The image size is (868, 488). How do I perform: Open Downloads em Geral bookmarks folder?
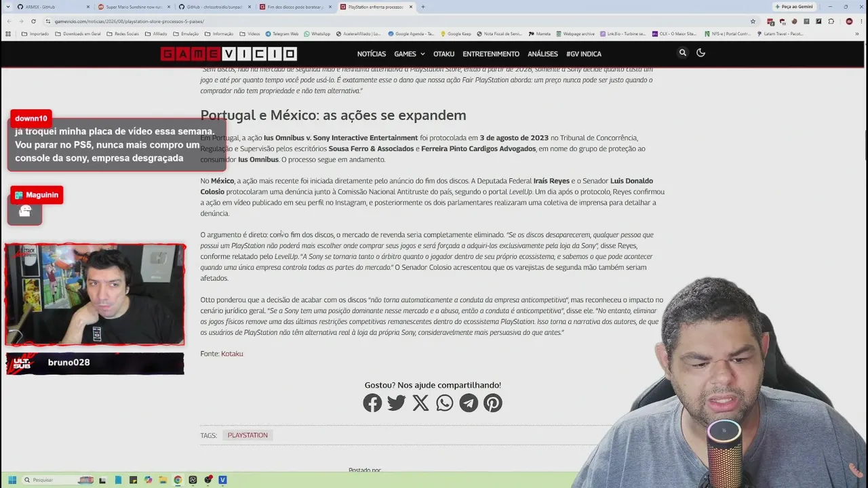click(x=78, y=33)
